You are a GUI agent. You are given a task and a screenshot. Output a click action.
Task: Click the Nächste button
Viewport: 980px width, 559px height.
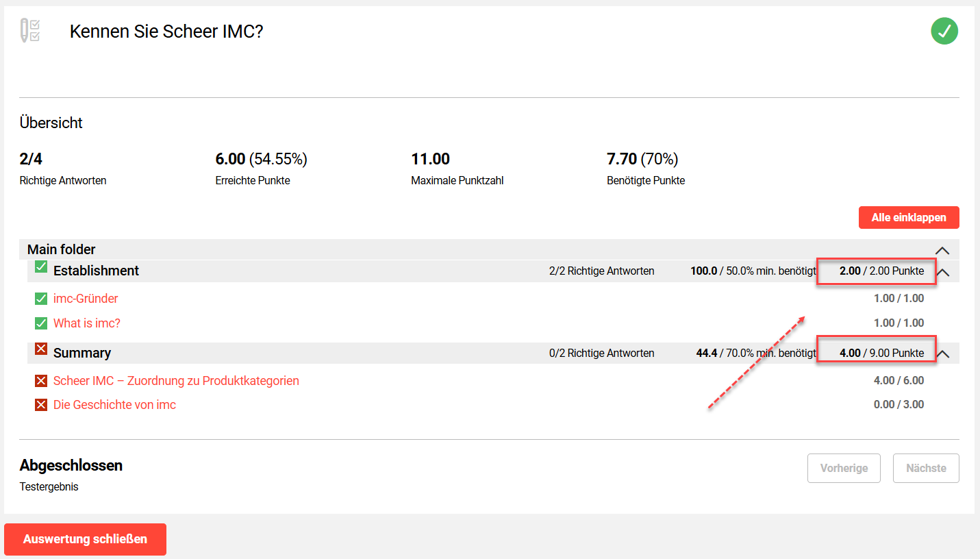(x=926, y=469)
